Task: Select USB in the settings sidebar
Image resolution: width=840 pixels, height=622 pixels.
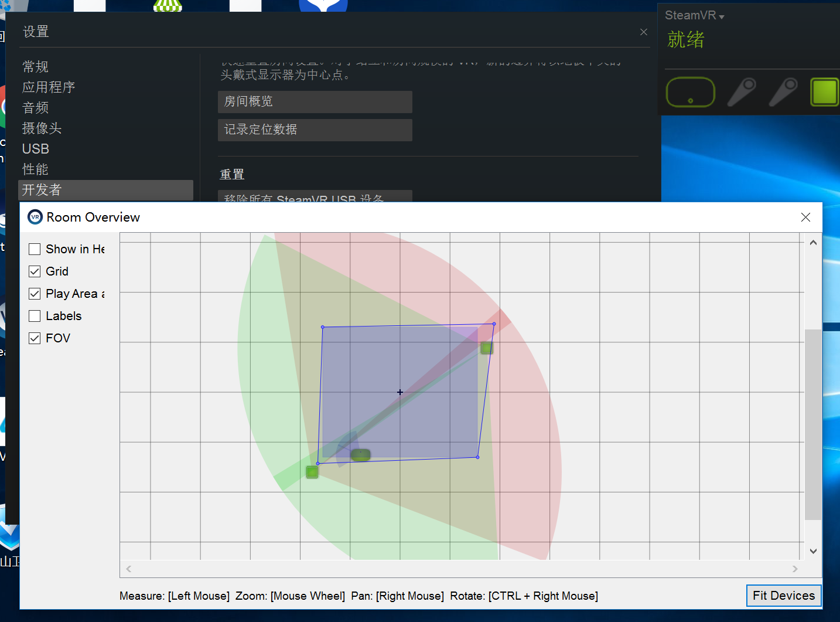Action: 36,149
